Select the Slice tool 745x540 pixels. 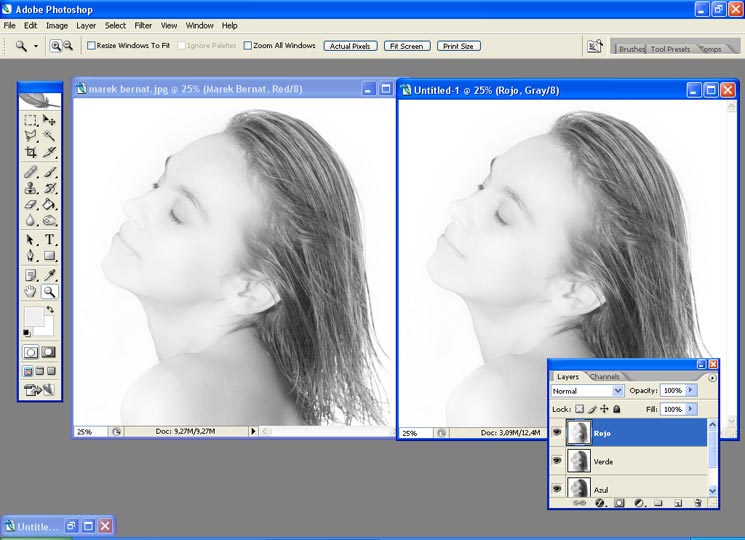click(49, 152)
